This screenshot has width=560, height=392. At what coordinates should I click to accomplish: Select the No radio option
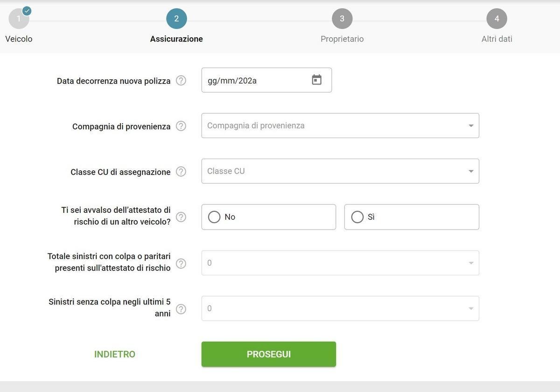(214, 217)
